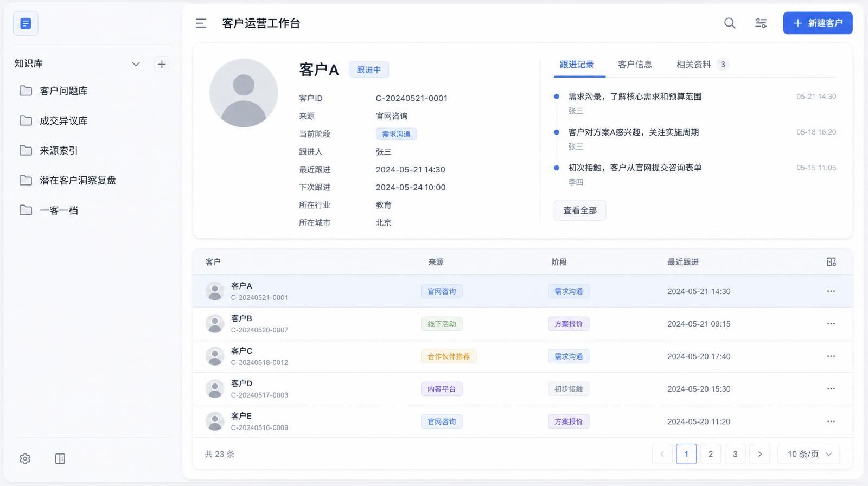Click the 客户C row avatar icon

215,356
